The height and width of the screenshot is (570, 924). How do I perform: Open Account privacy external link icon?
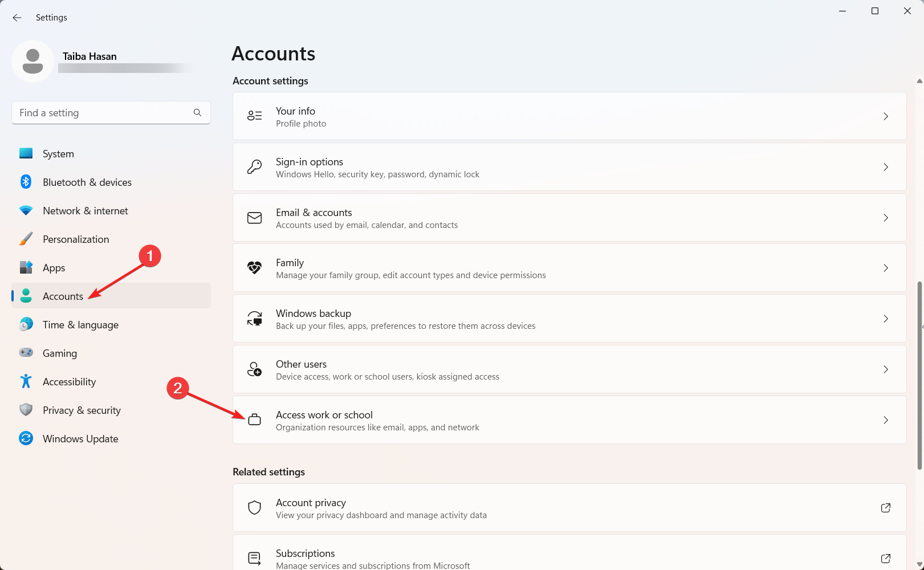click(885, 508)
